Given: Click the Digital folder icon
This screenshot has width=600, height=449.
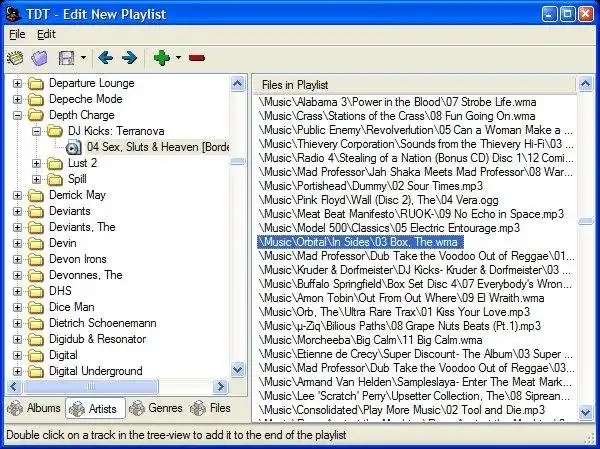Looking at the screenshot, I should 36,355.
